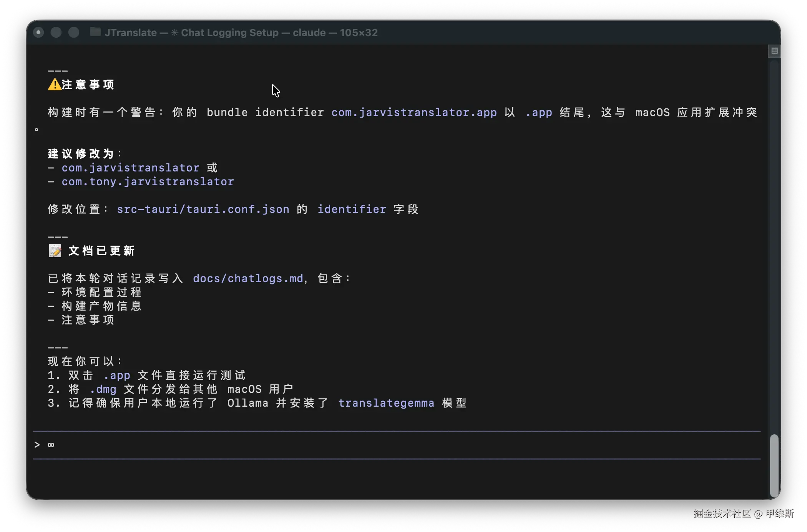Click the JTranslate folder name in title
The image size is (807, 532).
point(131,33)
